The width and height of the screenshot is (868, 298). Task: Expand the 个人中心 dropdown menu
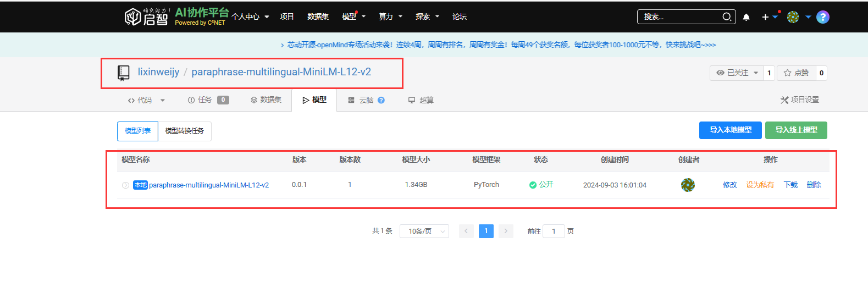click(x=250, y=17)
